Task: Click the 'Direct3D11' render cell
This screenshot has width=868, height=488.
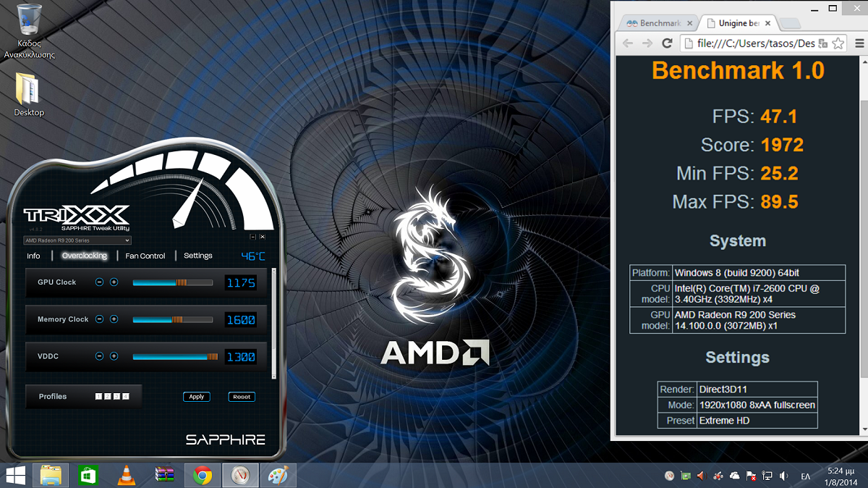Action: [757, 389]
